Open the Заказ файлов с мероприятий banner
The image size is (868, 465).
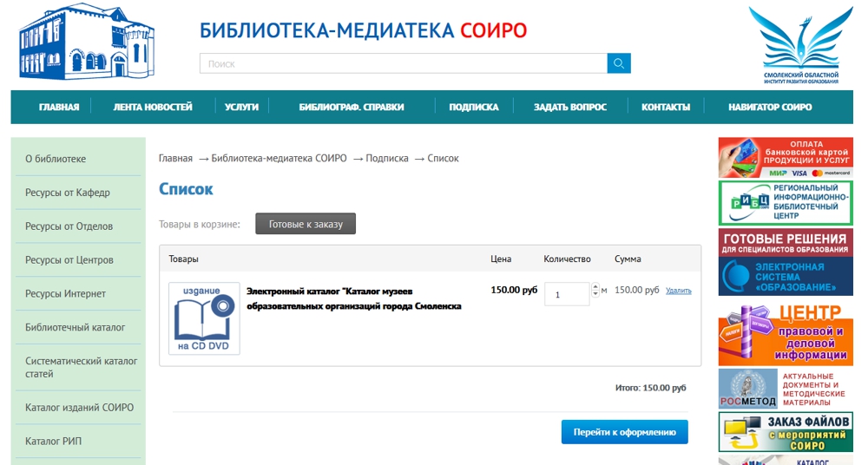click(786, 432)
